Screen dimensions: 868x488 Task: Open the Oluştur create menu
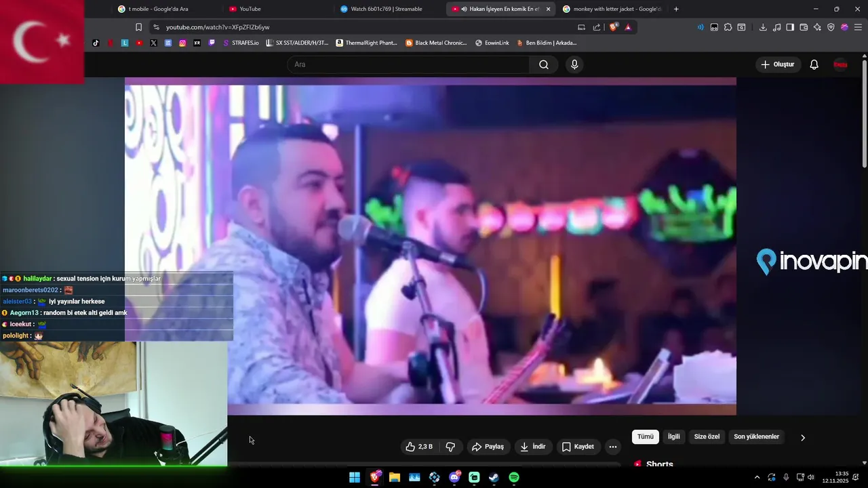pos(778,64)
